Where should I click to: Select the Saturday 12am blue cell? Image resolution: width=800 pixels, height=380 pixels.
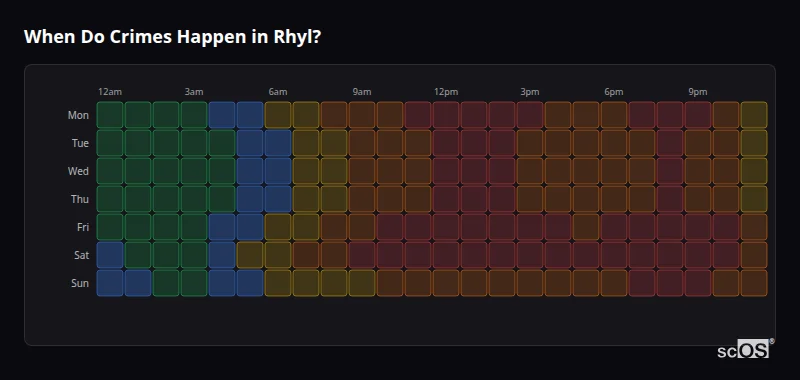click(110, 255)
